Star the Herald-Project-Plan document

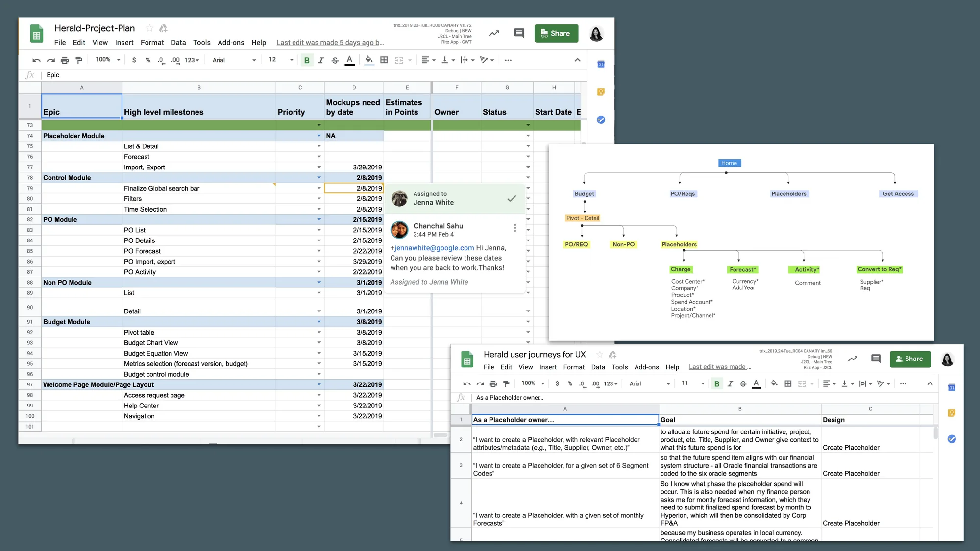click(150, 28)
